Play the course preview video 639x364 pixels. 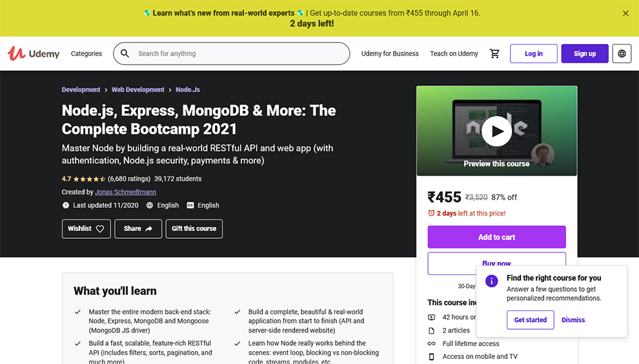click(x=496, y=131)
